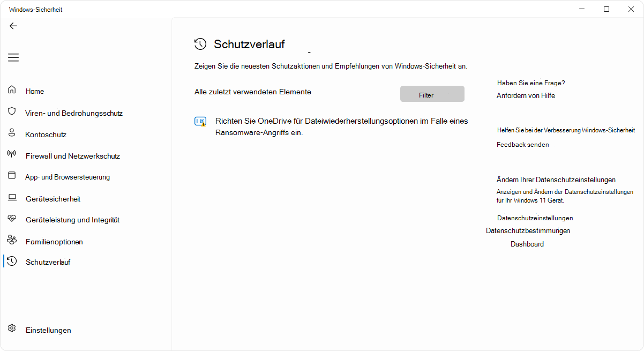Image resolution: width=644 pixels, height=351 pixels.
Task: Click 'Alle zuletzt verwendeten Elemente' text
Action: point(253,92)
